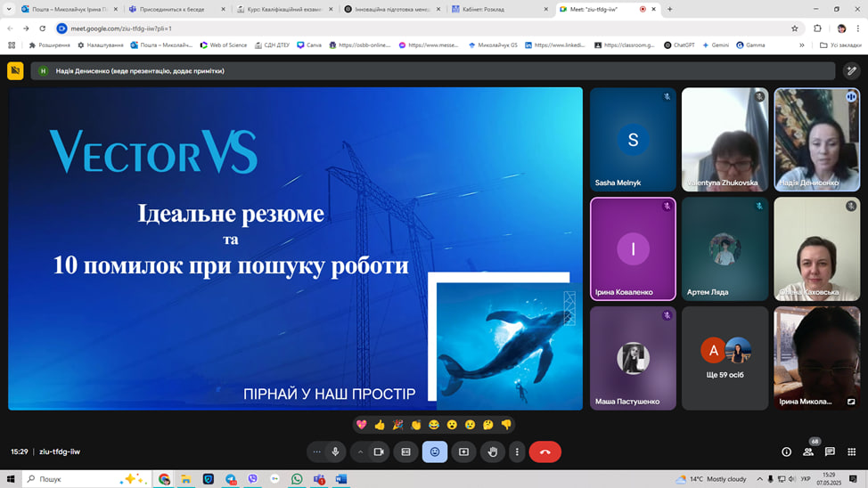Click the annotation pen icon on presenter bar
868x488 pixels.
point(851,71)
